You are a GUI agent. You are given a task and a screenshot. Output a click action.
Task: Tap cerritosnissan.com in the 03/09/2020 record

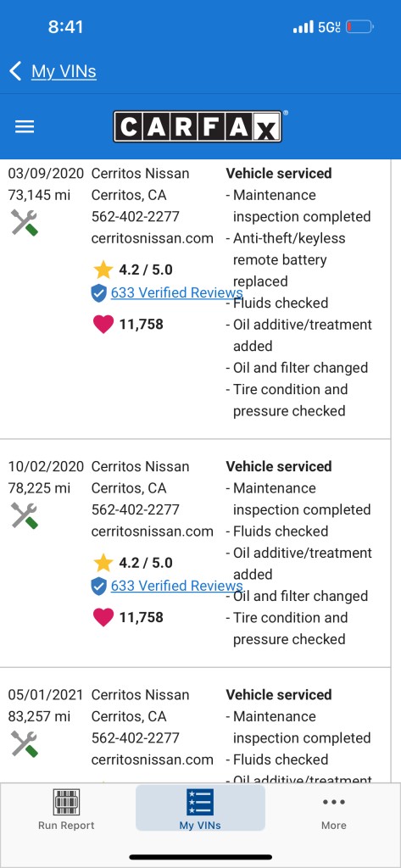tap(153, 238)
